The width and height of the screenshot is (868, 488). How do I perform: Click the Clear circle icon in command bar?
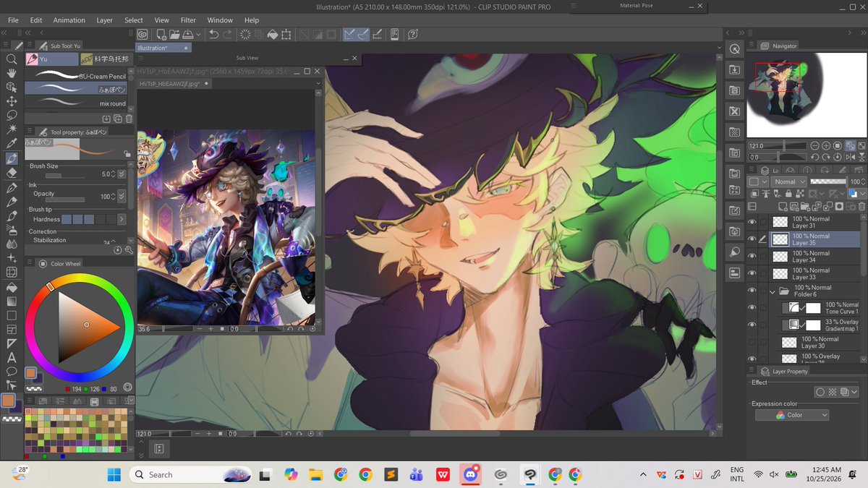[245, 34]
